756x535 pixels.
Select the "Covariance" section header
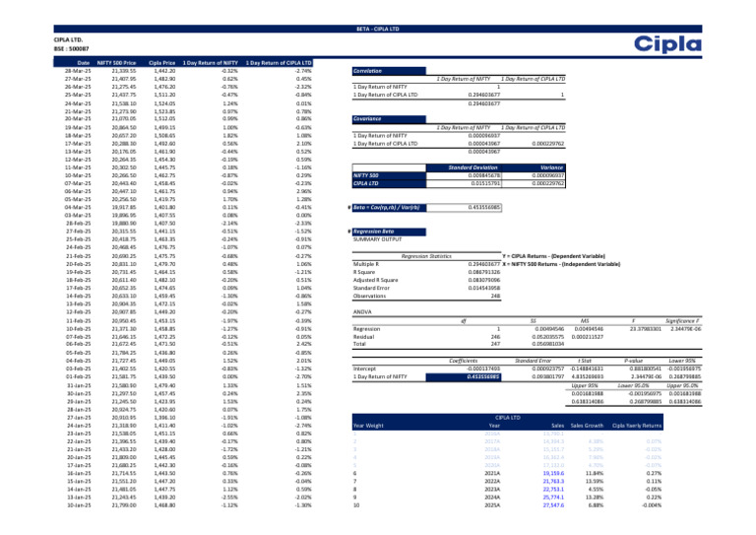pyautogui.click(x=389, y=118)
